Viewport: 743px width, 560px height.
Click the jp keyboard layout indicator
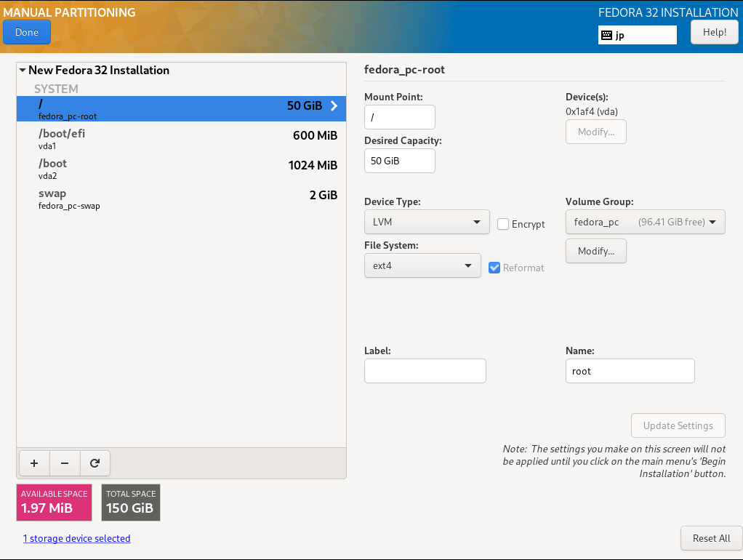tap(638, 35)
